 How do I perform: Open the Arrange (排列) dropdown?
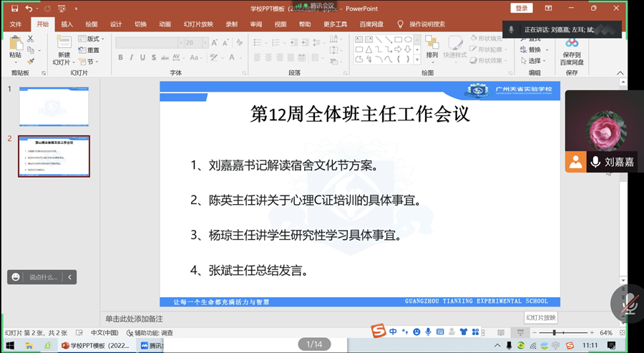pos(431,50)
